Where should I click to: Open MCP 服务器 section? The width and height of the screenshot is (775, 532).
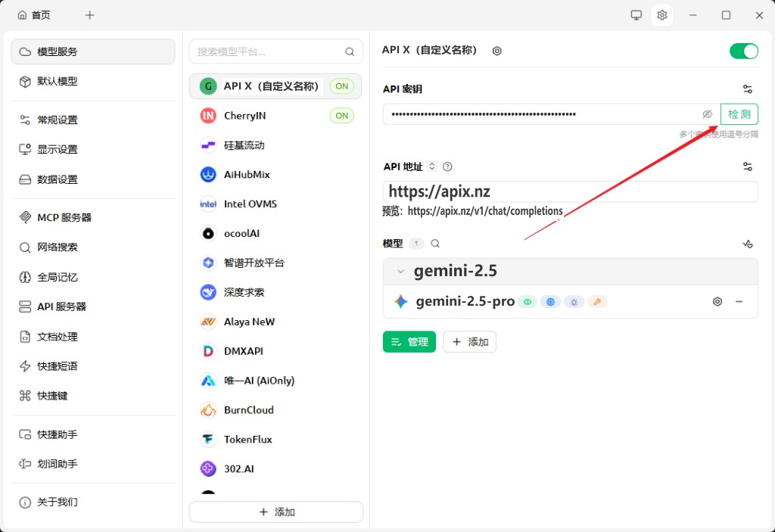[93, 217]
